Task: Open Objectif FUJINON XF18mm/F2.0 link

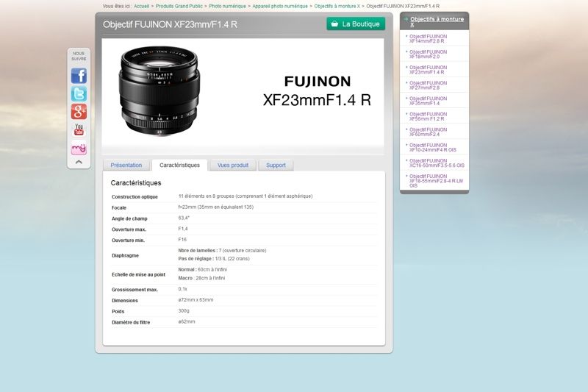Action: (429, 54)
